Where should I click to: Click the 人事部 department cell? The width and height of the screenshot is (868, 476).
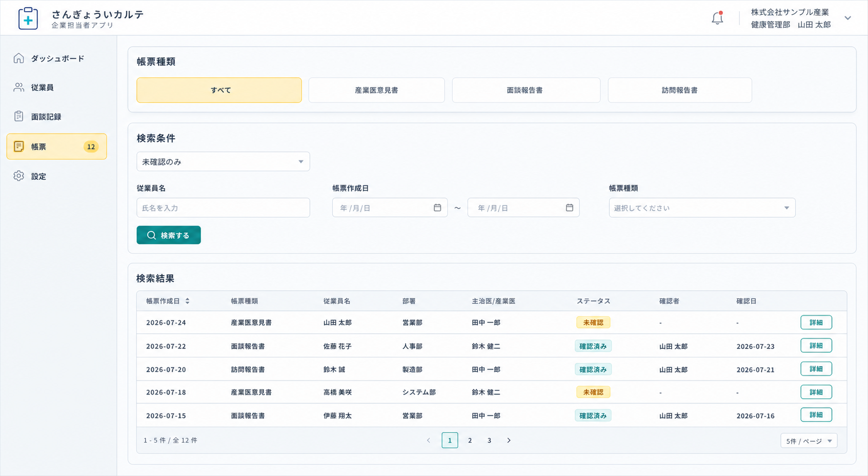tap(412, 346)
